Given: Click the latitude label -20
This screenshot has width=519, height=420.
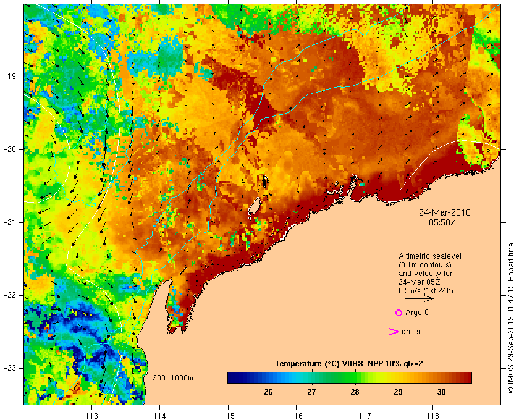Looking at the screenshot, I should point(9,149).
